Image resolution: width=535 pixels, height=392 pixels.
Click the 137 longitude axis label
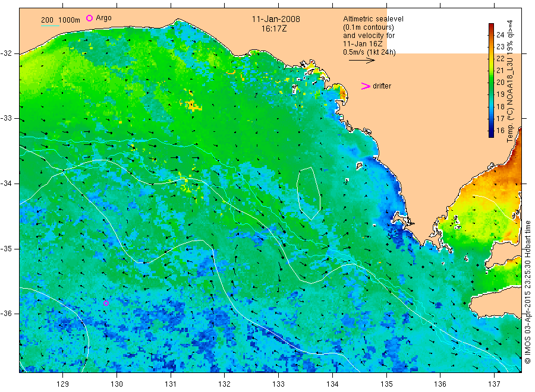click(x=494, y=384)
